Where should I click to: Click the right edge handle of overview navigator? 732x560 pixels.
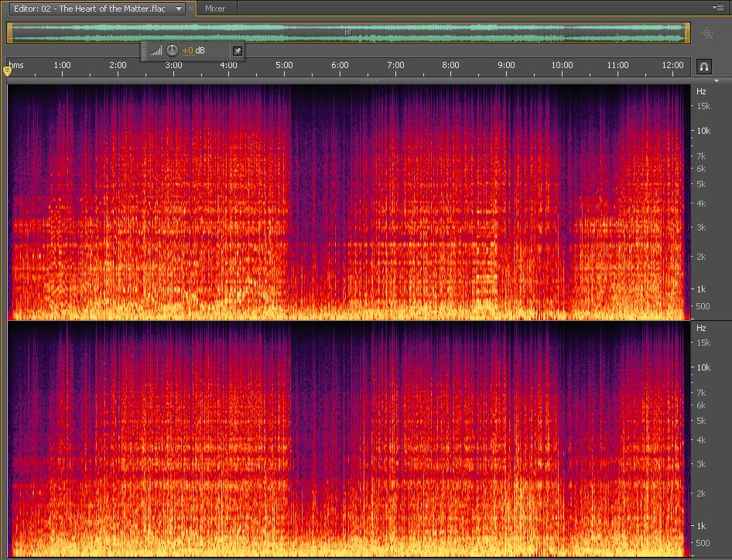click(687, 32)
